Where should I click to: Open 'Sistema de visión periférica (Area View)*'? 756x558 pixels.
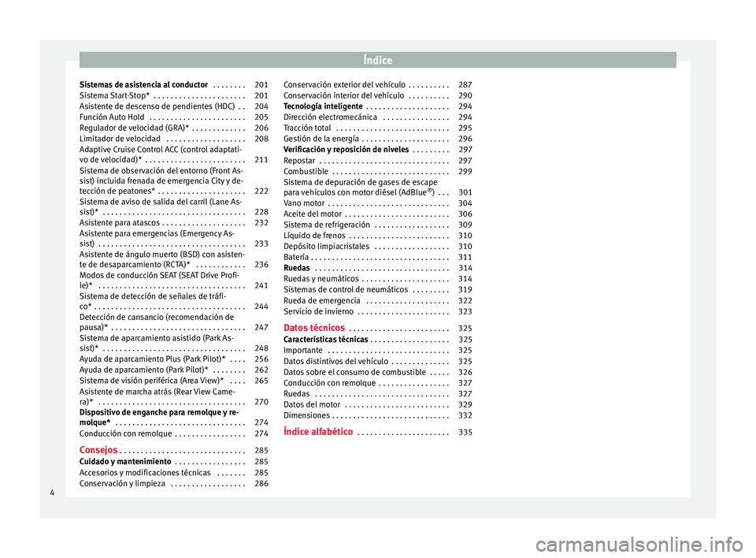152,381
